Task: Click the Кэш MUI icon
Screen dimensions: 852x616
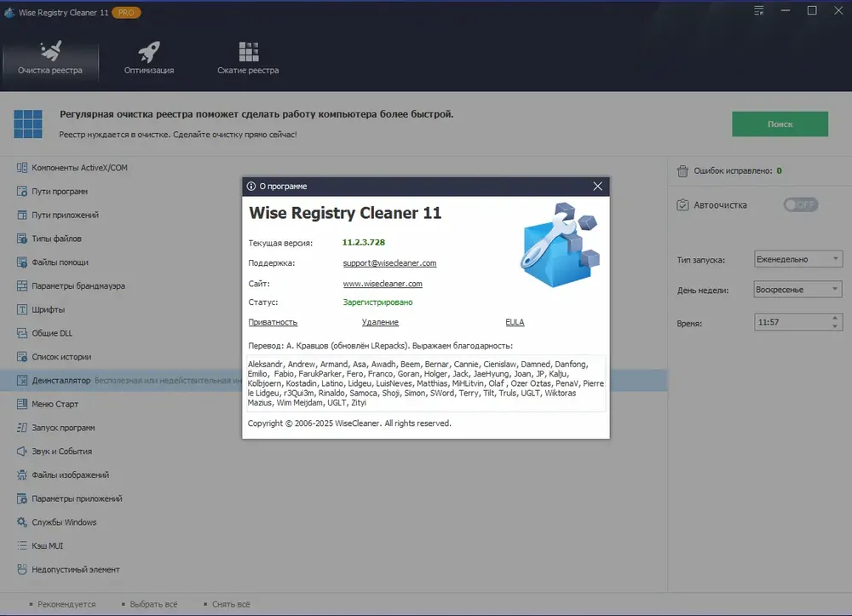Action: click(x=22, y=546)
